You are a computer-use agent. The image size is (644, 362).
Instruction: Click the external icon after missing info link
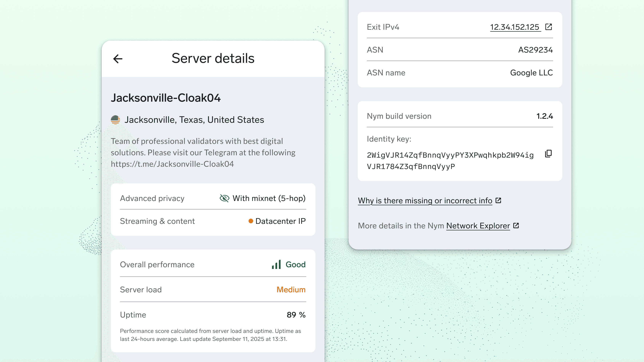click(498, 200)
